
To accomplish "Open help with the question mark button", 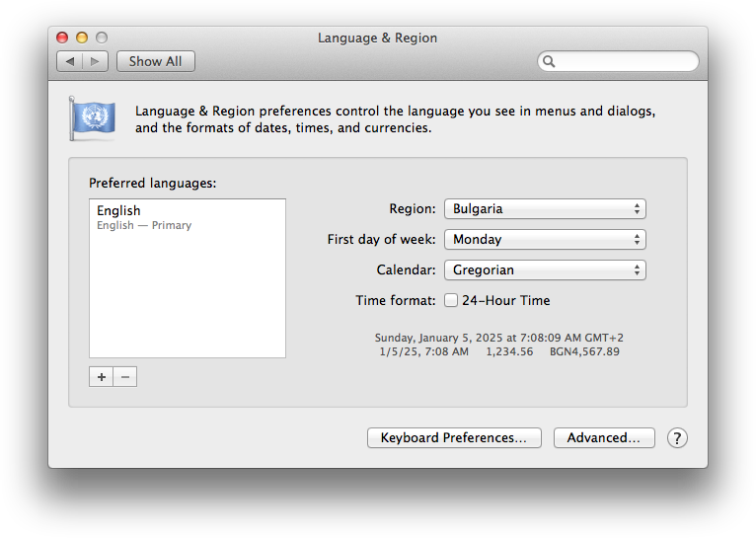I will (677, 438).
